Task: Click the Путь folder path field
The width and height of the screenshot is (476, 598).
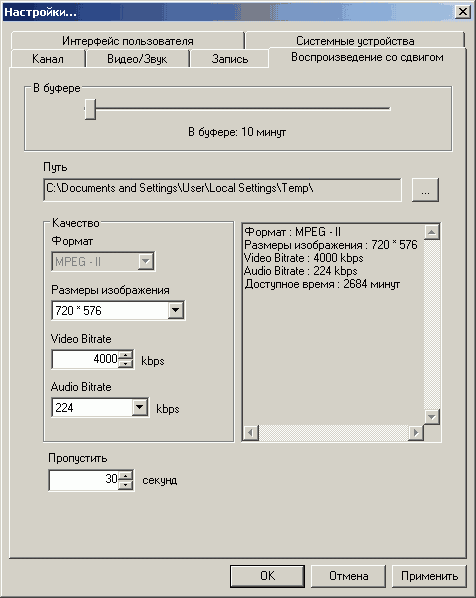Action: pos(222,189)
